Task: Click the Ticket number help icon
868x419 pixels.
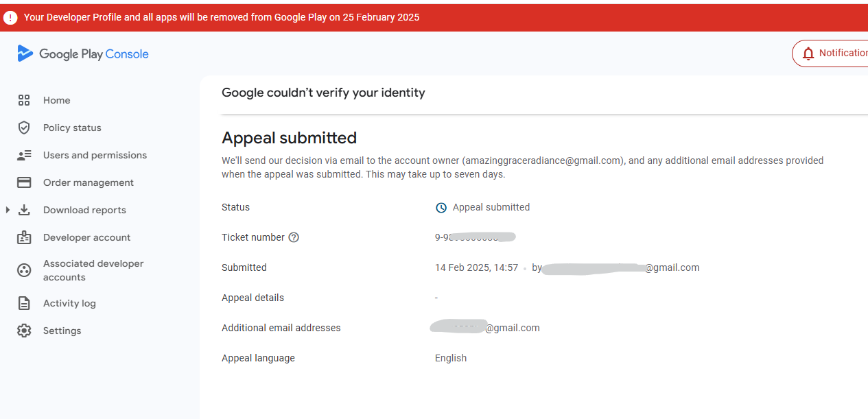Action: point(294,237)
